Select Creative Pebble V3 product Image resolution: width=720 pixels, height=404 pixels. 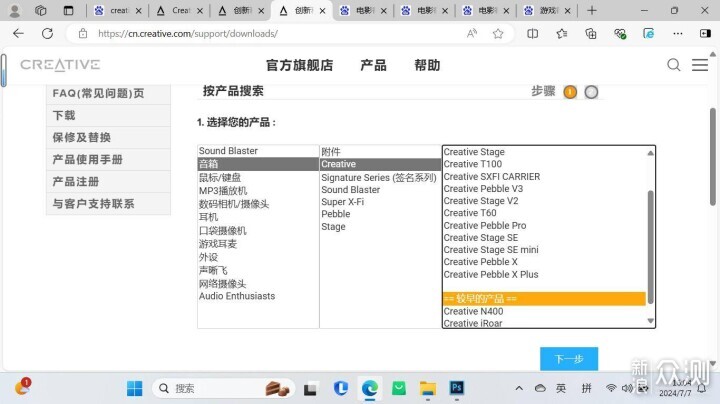pyautogui.click(x=545, y=189)
